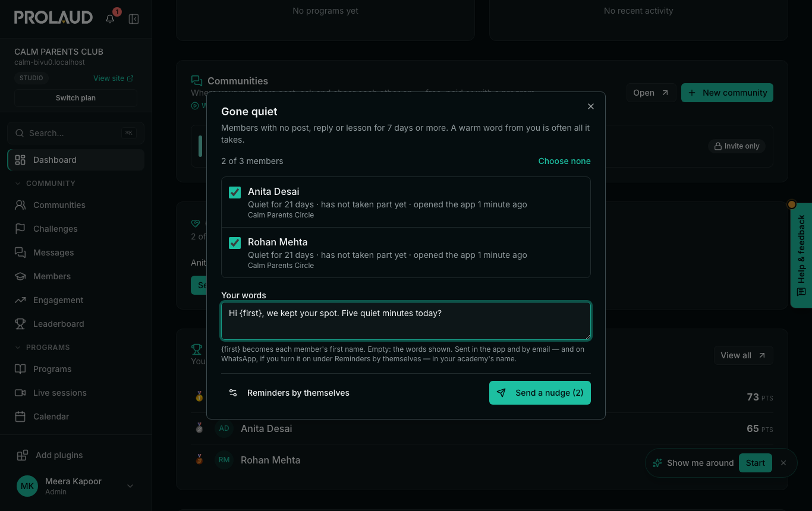Click the Engagement trend icon

pyautogui.click(x=20, y=300)
